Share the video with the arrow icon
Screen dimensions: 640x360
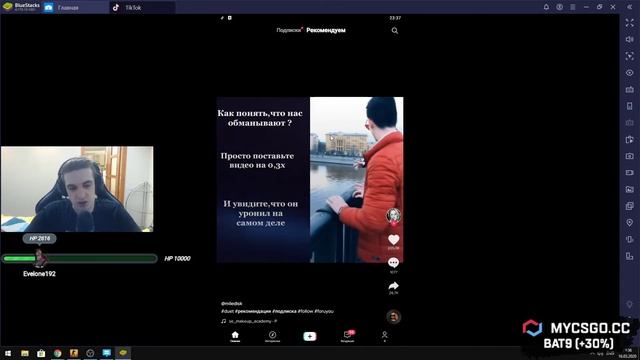click(x=393, y=286)
